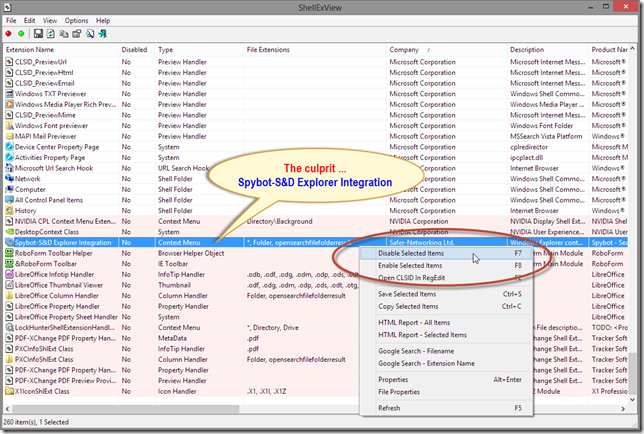This screenshot has width=644, height=434.
Task: Choose Enable Selected Items in context menu
Action: (x=411, y=265)
